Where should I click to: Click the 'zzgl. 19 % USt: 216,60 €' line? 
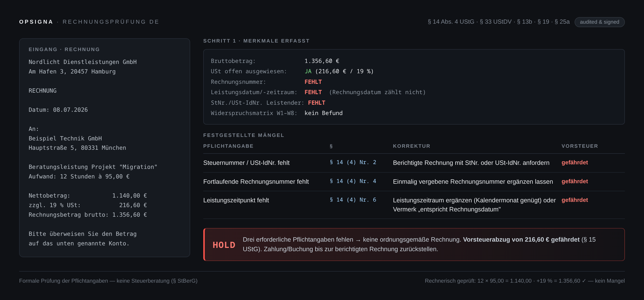point(88,205)
